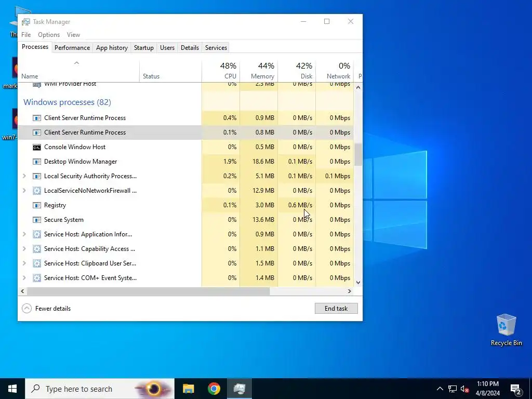
Task: Click the taskbar search box
Action: pos(100,389)
